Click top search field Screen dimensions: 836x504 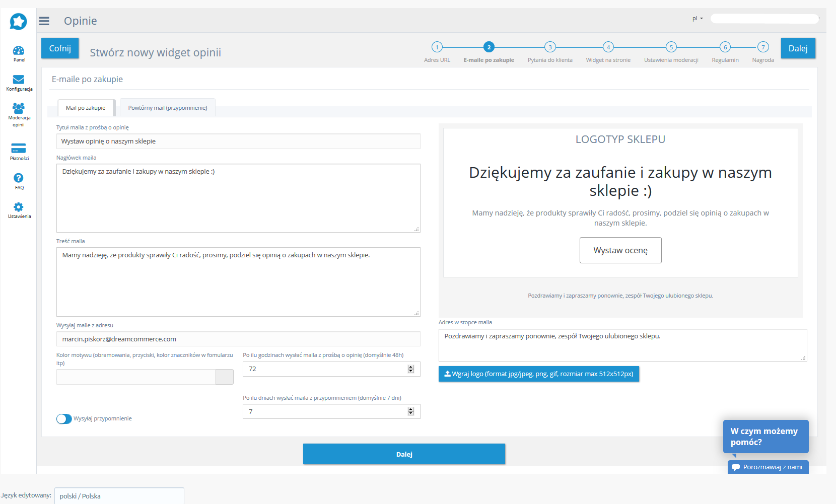click(764, 19)
